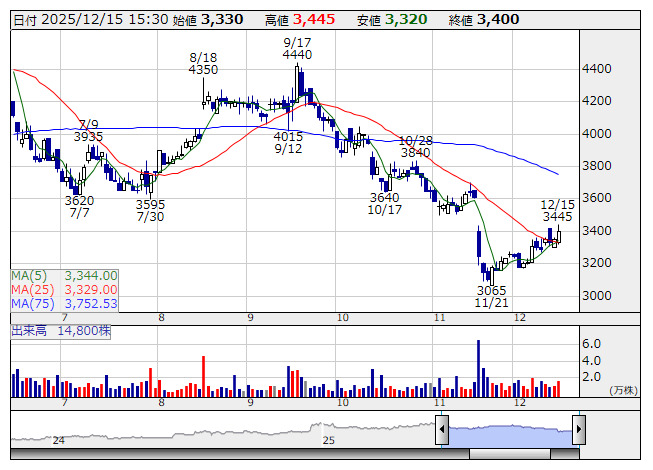Click the tall red August volume bar

coord(204,376)
